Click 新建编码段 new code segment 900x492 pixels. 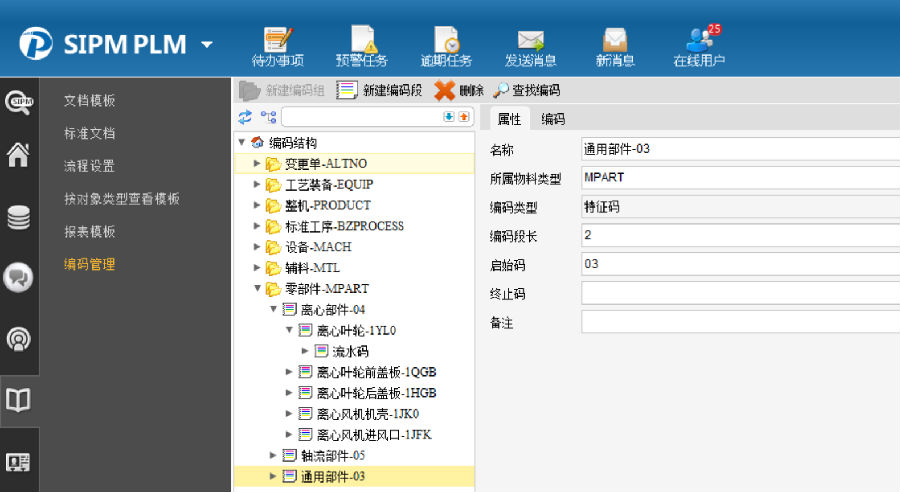(x=380, y=90)
